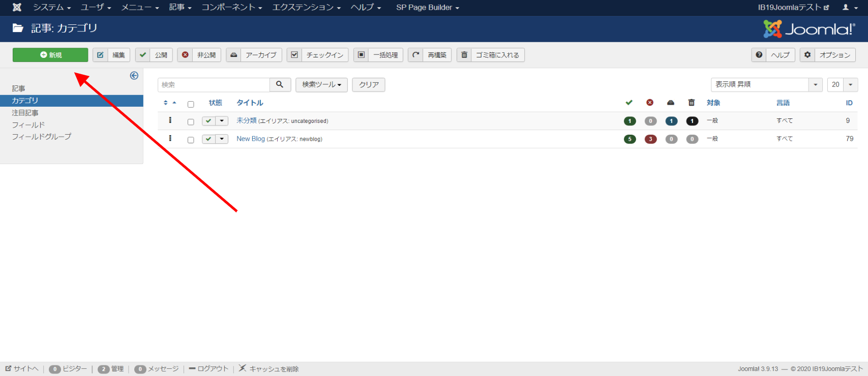Click the キャッシュを削除 clear cache icon

(243, 368)
